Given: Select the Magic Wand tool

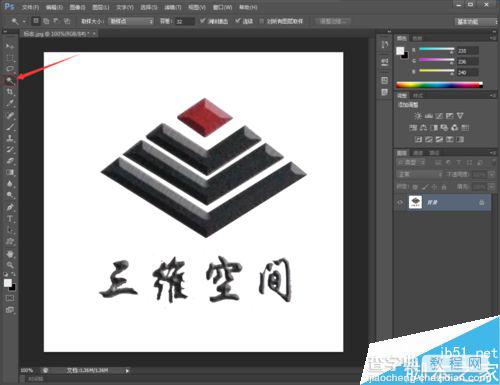Looking at the screenshot, I should pyautogui.click(x=10, y=80).
